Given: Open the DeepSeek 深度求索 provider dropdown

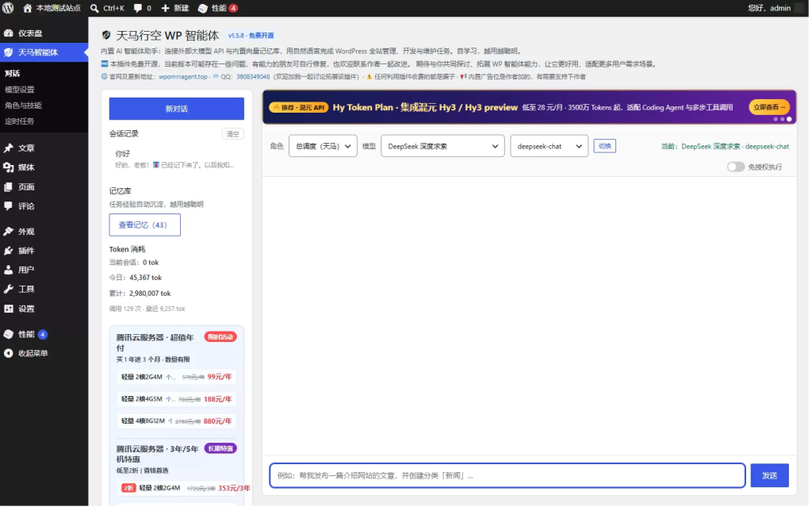Looking at the screenshot, I should coord(444,146).
